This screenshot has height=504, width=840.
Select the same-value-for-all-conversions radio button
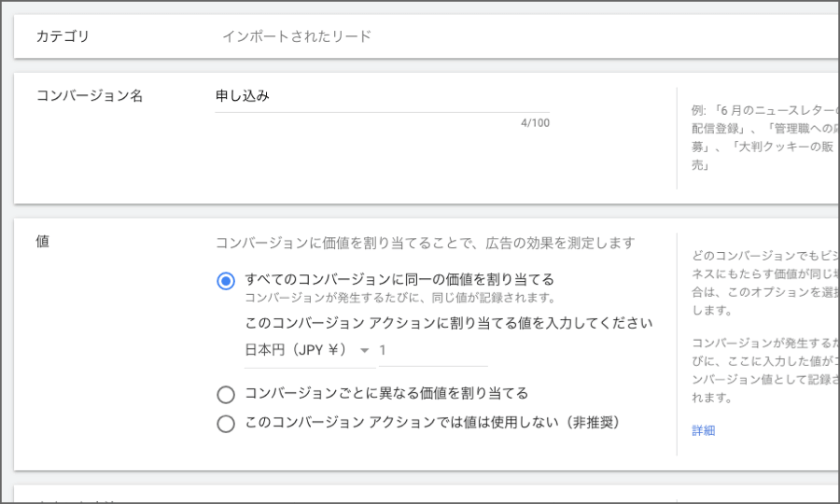[x=225, y=281]
